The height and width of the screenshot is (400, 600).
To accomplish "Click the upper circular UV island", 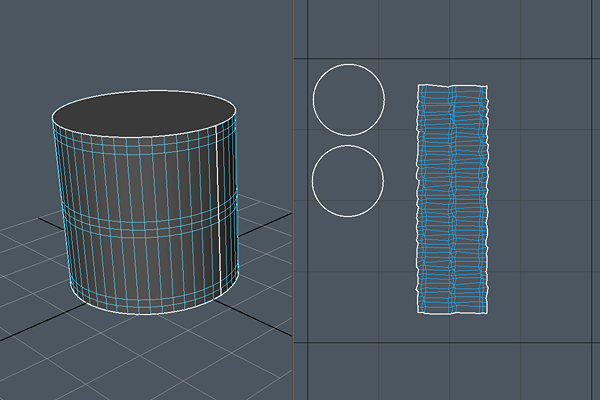I will tap(349, 100).
